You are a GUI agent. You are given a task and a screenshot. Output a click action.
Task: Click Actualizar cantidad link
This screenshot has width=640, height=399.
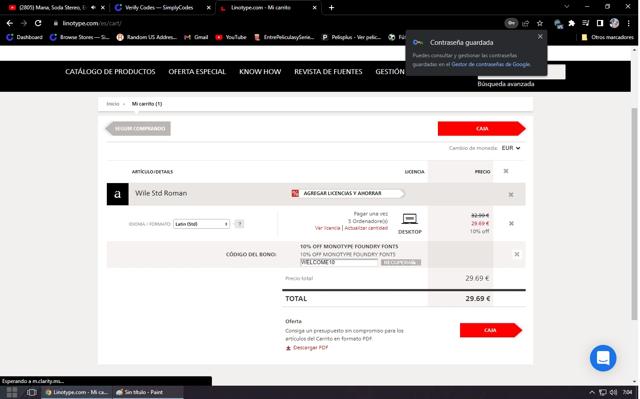coord(366,228)
